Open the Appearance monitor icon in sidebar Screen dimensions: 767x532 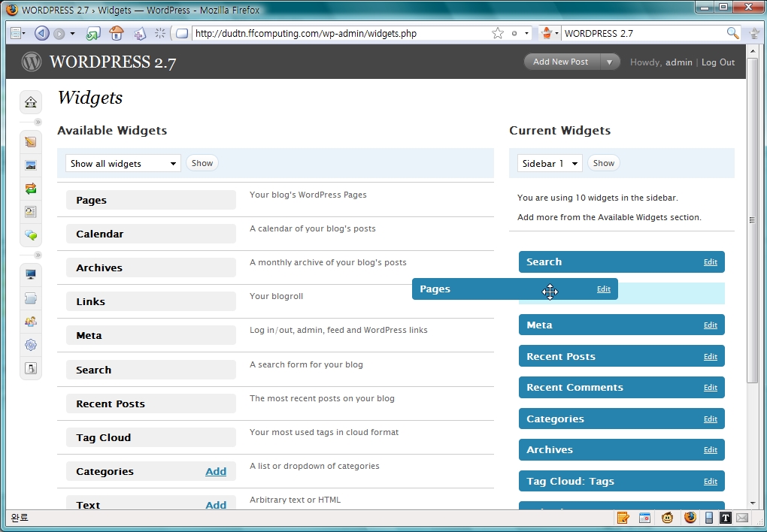click(31, 274)
